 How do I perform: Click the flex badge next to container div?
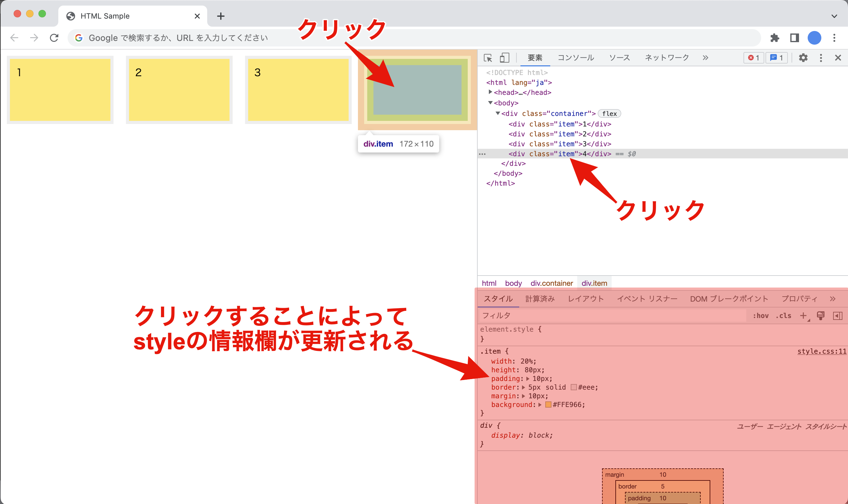pos(609,113)
